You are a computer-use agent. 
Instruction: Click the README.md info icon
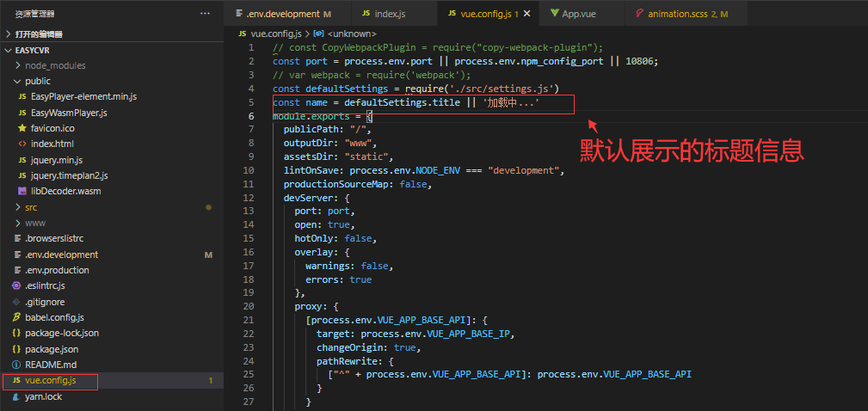[x=16, y=365]
